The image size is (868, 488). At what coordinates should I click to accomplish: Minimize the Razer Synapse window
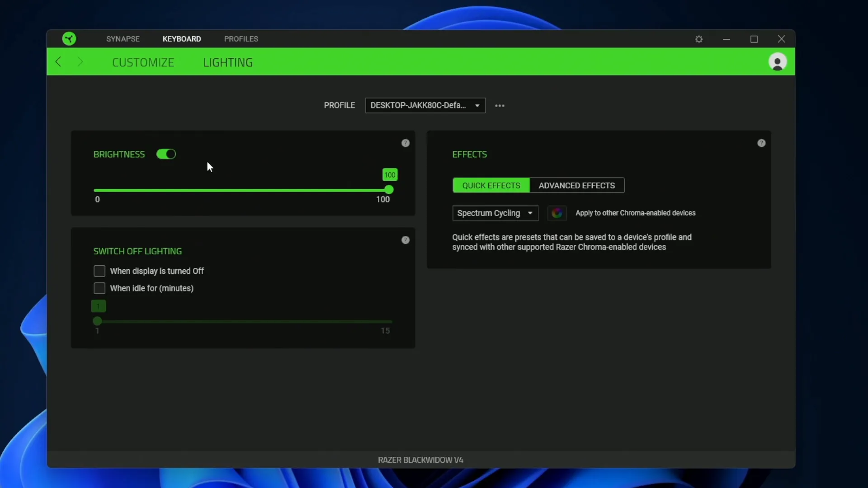point(726,39)
